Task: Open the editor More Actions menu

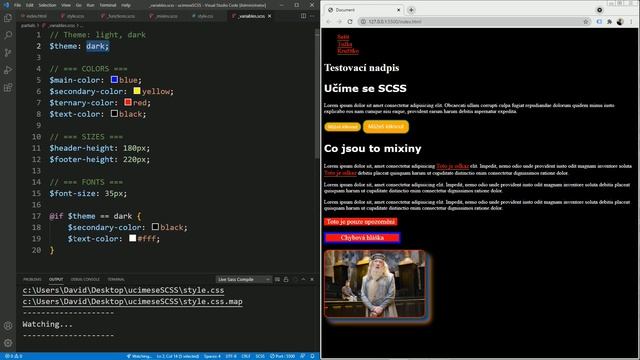Action: pyautogui.click(x=312, y=16)
